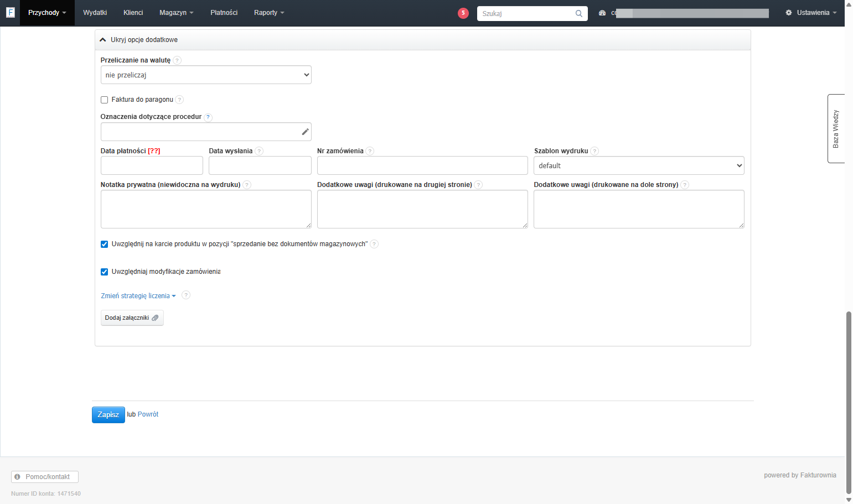Open the Przeliczanie na walutę dropdown
The height and width of the screenshot is (504, 853).
click(206, 75)
